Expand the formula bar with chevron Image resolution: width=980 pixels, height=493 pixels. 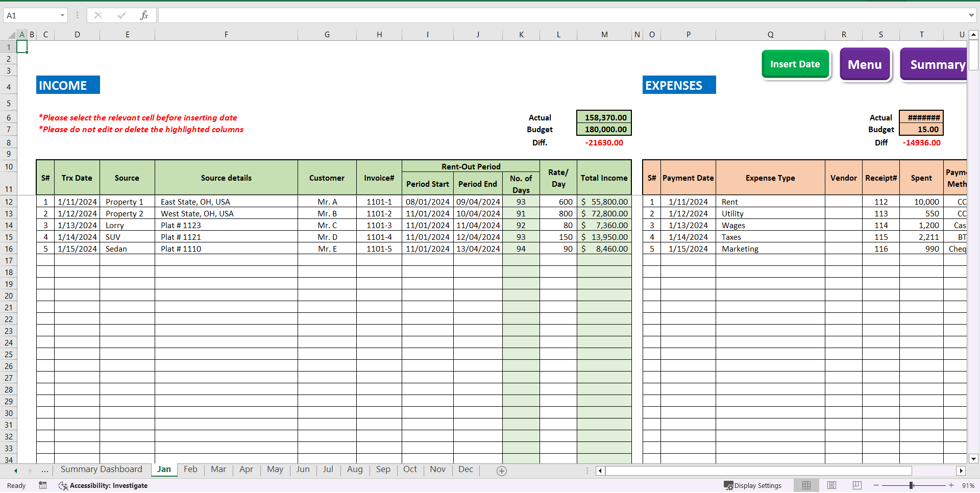click(x=971, y=15)
